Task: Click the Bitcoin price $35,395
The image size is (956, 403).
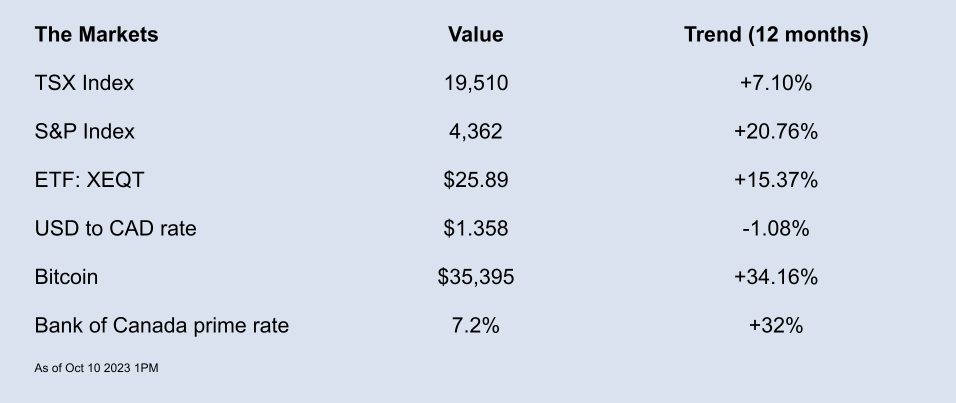Action: pos(476,277)
